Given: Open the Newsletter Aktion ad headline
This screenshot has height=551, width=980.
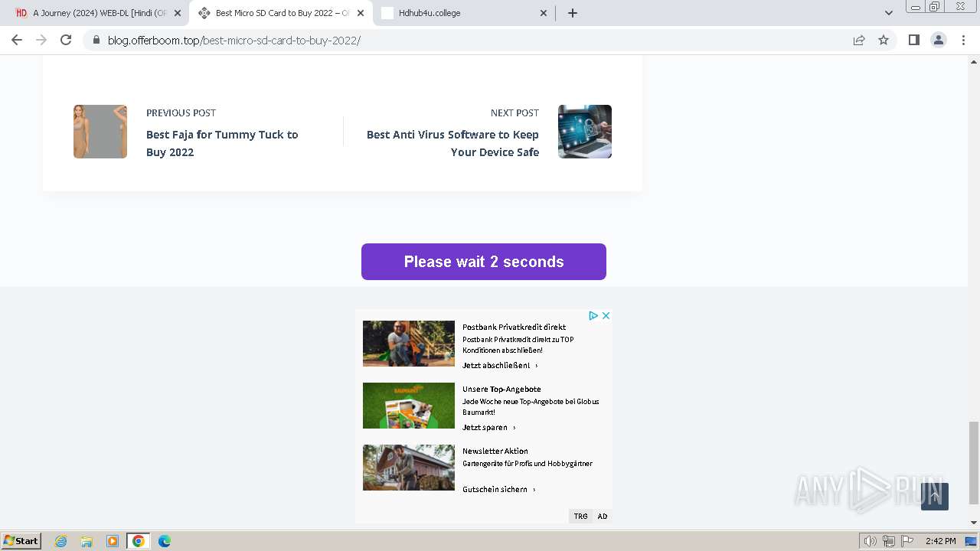Looking at the screenshot, I should tap(495, 451).
